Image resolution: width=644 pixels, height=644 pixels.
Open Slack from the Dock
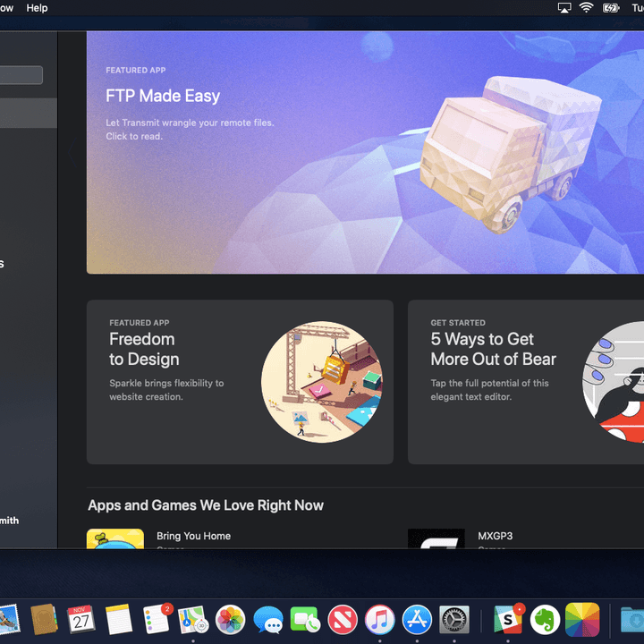pos(508,619)
